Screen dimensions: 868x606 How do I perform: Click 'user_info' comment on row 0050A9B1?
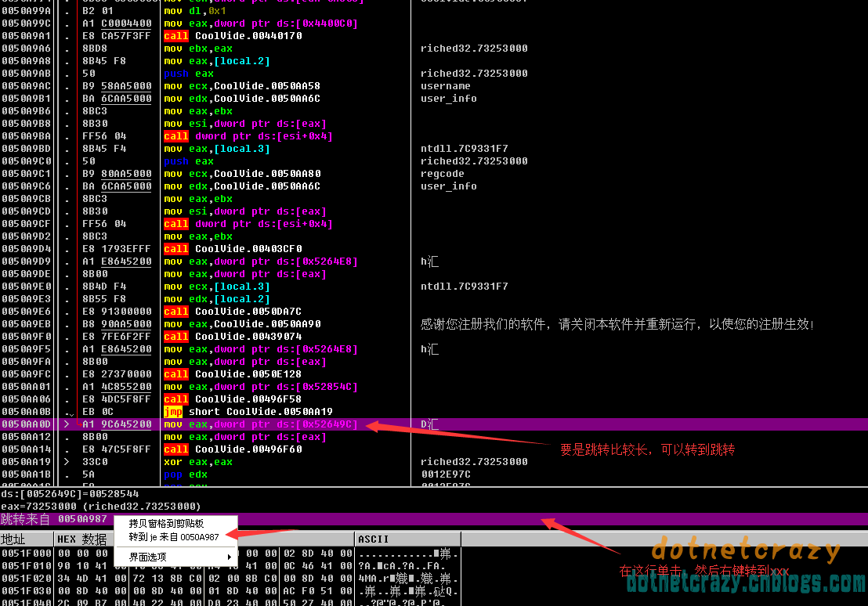tap(449, 99)
